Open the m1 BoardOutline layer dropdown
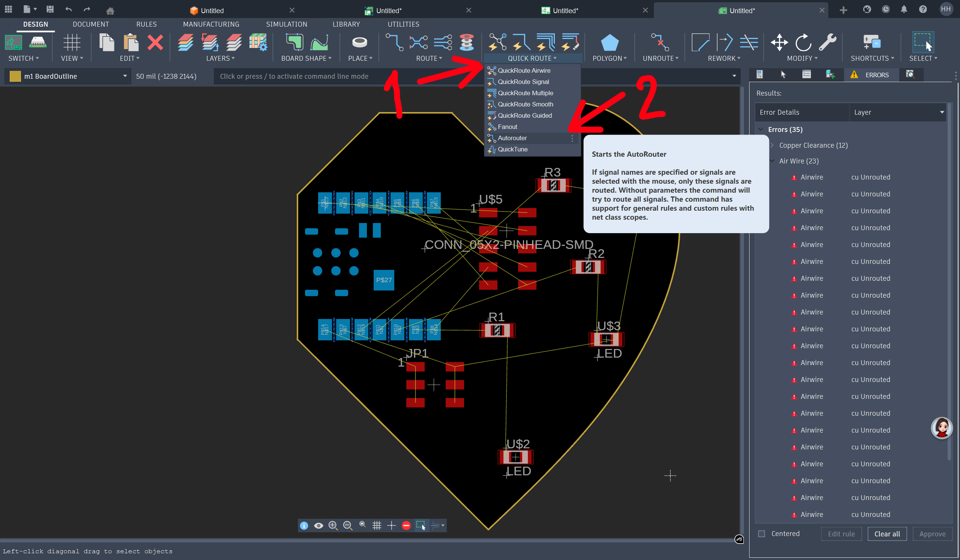The image size is (960, 560). (125, 76)
